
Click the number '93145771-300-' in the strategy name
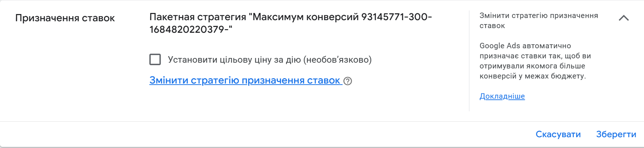coord(396,17)
